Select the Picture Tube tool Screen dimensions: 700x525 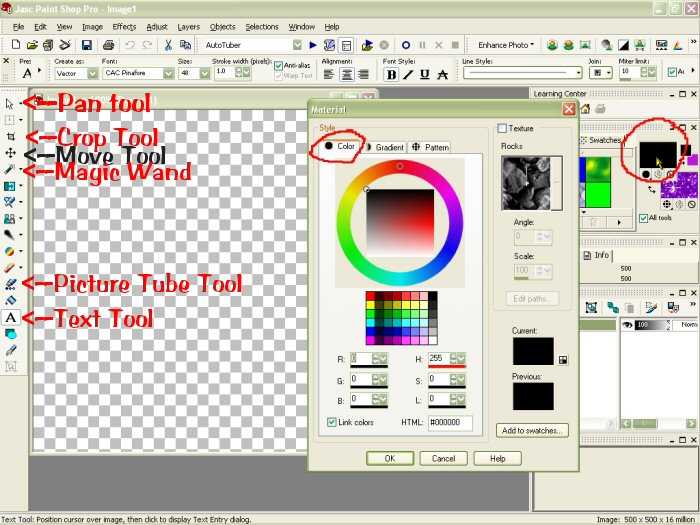pyautogui.click(x=10, y=284)
